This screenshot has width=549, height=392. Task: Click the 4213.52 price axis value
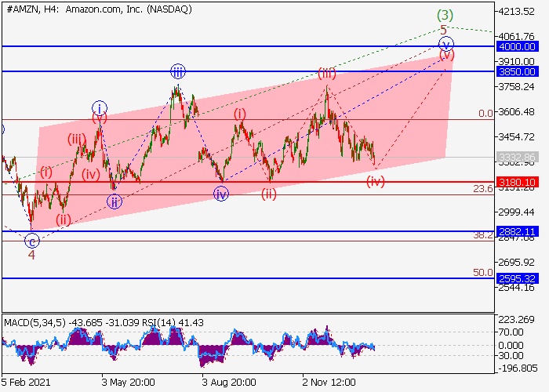pyautogui.click(x=516, y=12)
